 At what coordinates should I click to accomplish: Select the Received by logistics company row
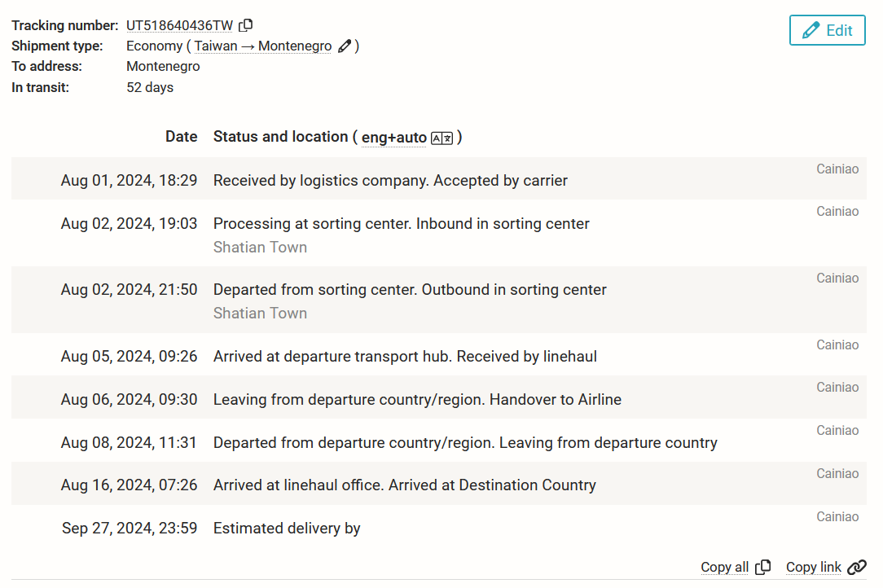click(439, 178)
